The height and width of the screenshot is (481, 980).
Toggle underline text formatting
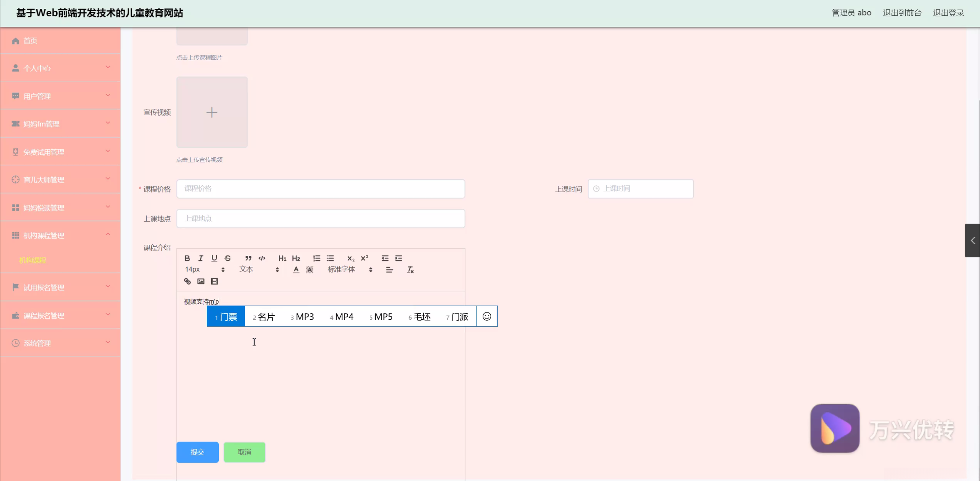pyautogui.click(x=214, y=258)
